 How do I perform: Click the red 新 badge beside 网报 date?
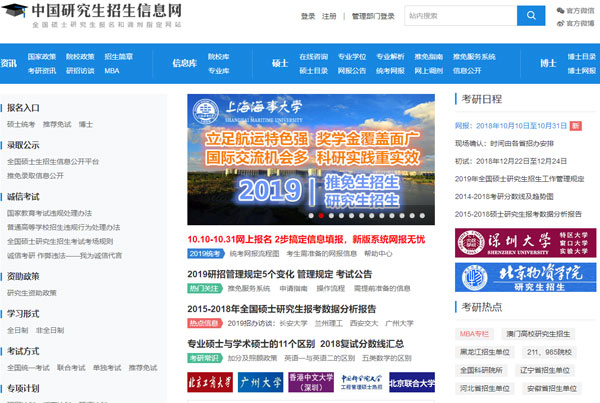pos(576,126)
